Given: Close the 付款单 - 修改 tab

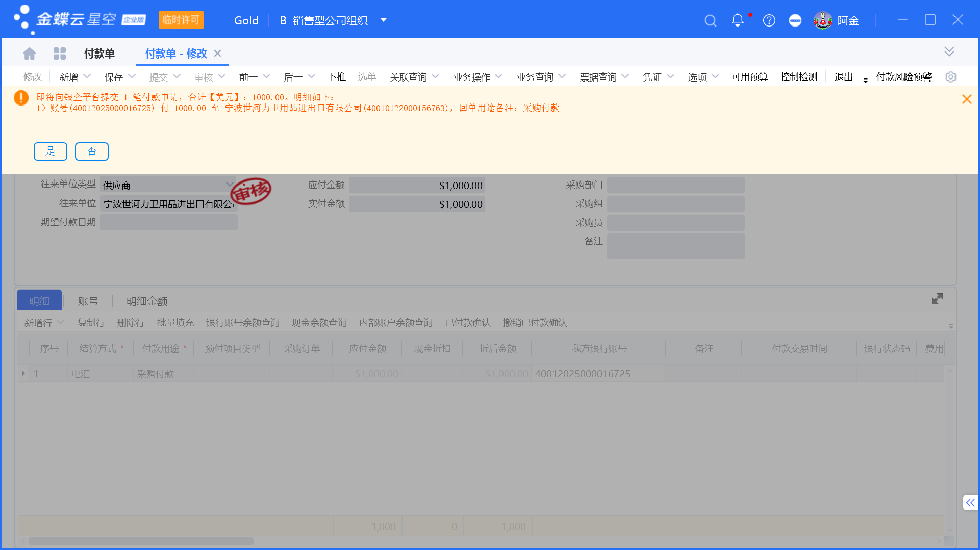Looking at the screenshot, I should click(217, 54).
